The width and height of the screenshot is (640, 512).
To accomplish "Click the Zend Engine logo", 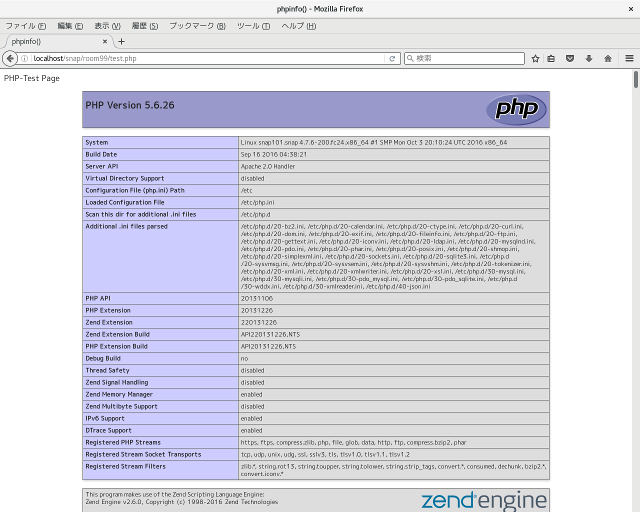I will click(x=484, y=501).
